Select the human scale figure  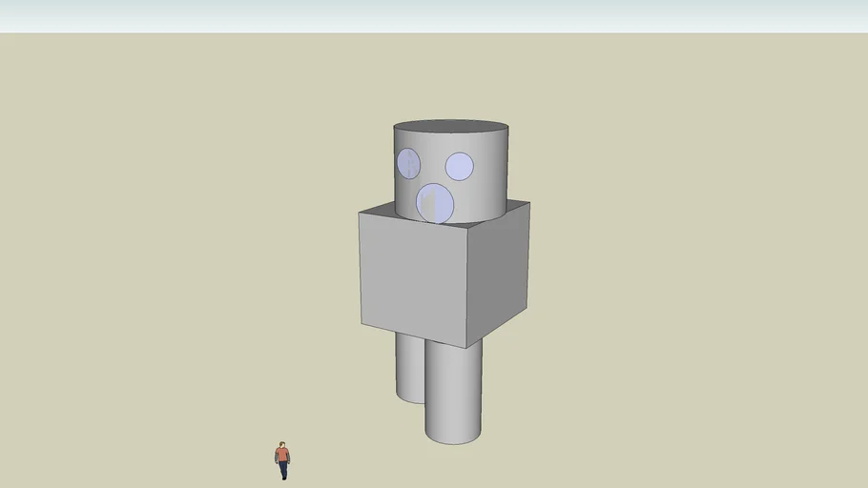[282, 460]
